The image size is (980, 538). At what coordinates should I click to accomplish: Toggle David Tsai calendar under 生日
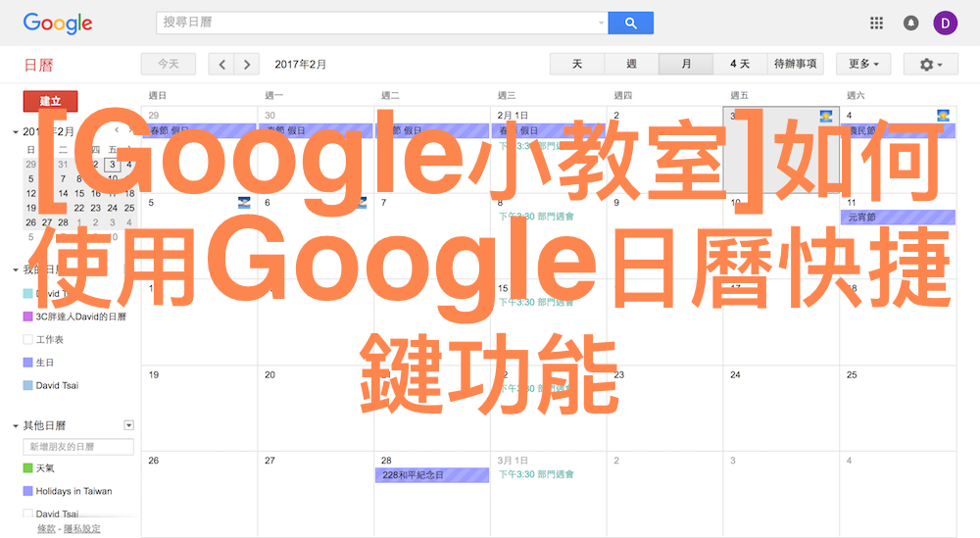pos(27,385)
